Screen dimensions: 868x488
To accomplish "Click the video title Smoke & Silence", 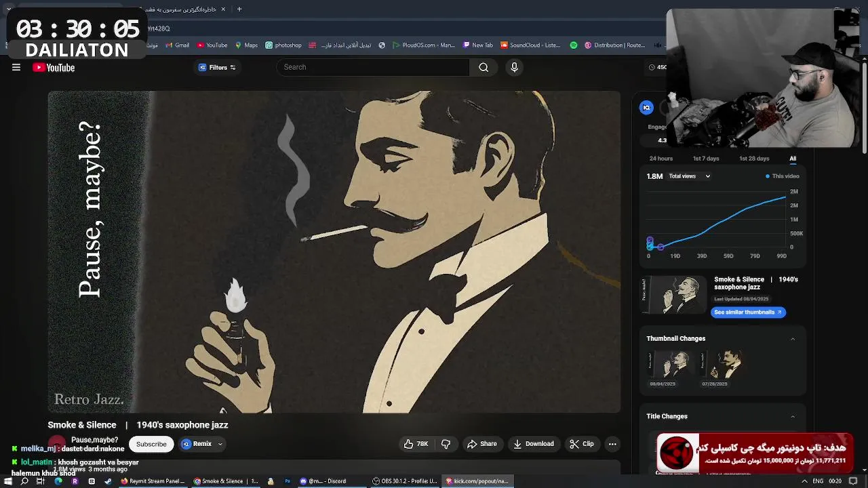I will pos(138,425).
